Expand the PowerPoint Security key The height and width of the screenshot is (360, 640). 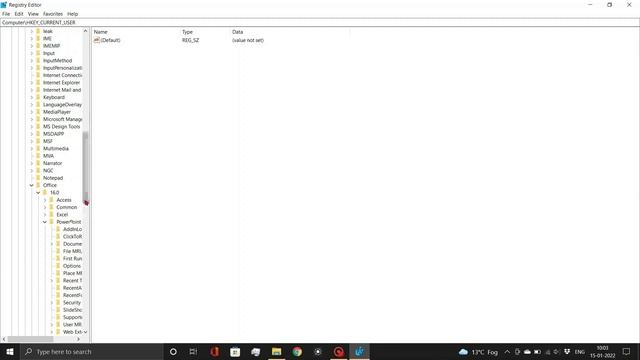[52, 303]
